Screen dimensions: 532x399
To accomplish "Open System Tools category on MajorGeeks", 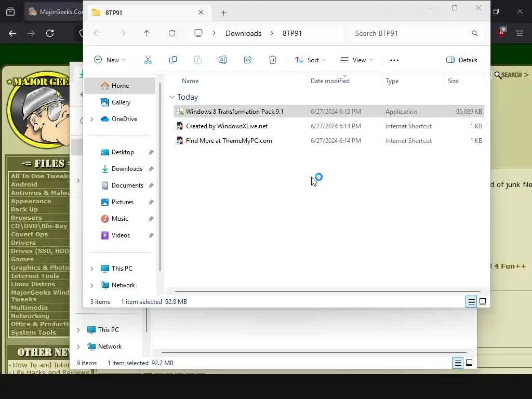I will [x=33, y=332].
